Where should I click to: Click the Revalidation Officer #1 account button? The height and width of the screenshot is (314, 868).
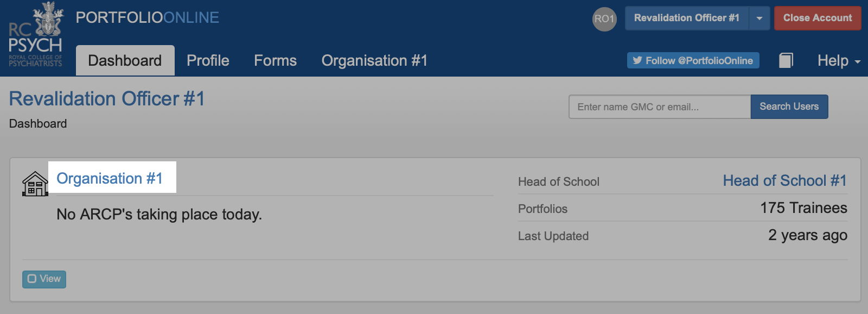[x=687, y=18]
